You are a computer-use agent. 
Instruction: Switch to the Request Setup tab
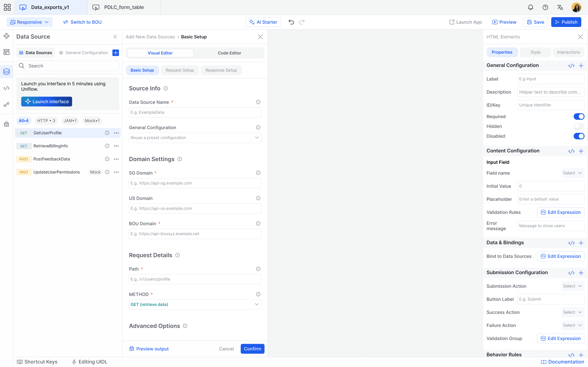(x=180, y=70)
